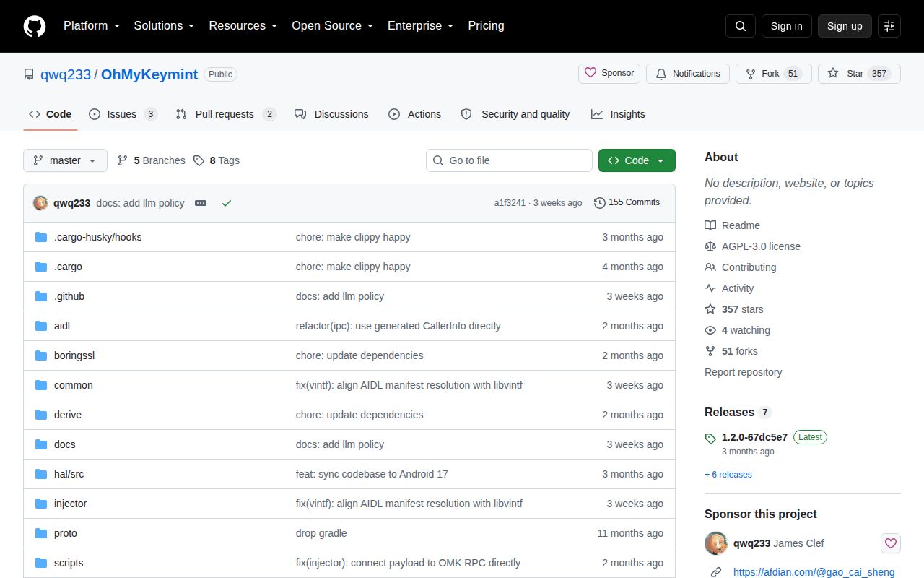Viewport: 924px width, 578px height.
Task: Click the docs folder icon
Action: tap(41, 444)
